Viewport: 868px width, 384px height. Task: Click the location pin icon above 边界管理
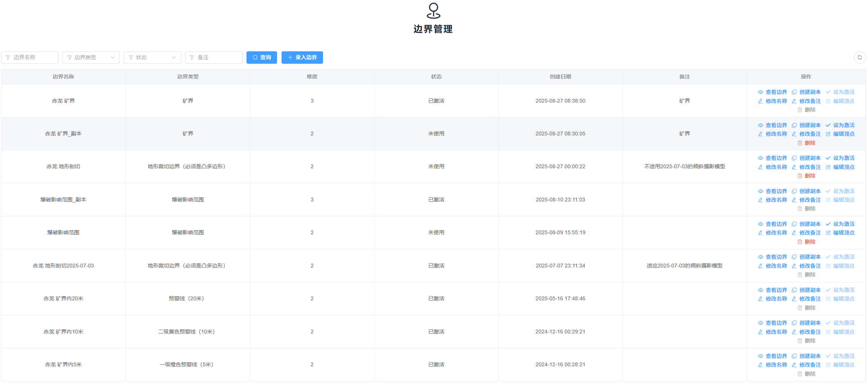[433, 11]
